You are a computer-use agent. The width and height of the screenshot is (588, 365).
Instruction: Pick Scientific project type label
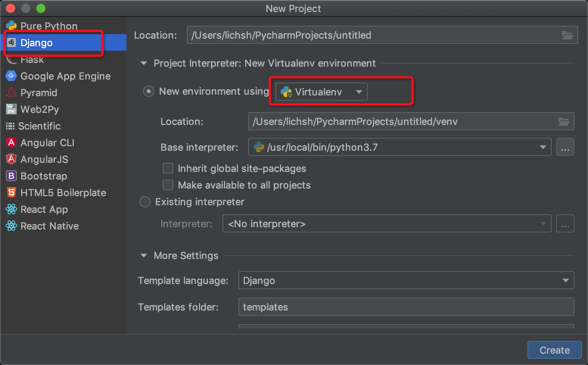point(39,126)
